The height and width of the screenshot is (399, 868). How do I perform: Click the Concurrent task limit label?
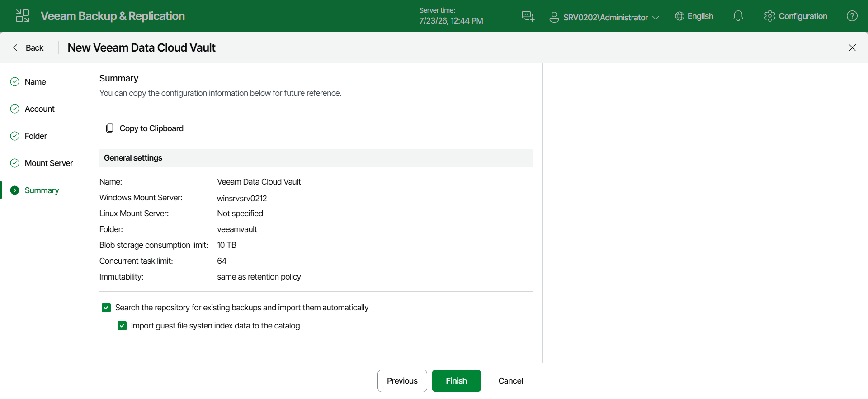click(x=136, y=261)
